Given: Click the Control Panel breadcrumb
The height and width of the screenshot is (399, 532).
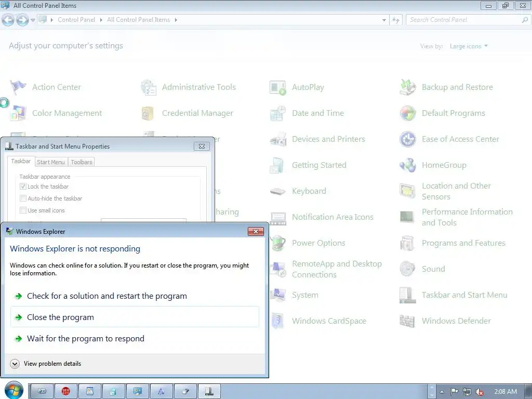Looking at the screenshot, I should [76, 20].
